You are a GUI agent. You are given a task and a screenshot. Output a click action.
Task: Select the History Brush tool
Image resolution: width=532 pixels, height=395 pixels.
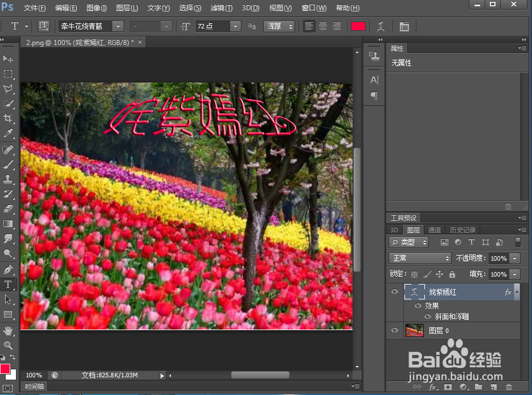click(x=8, y=194)
